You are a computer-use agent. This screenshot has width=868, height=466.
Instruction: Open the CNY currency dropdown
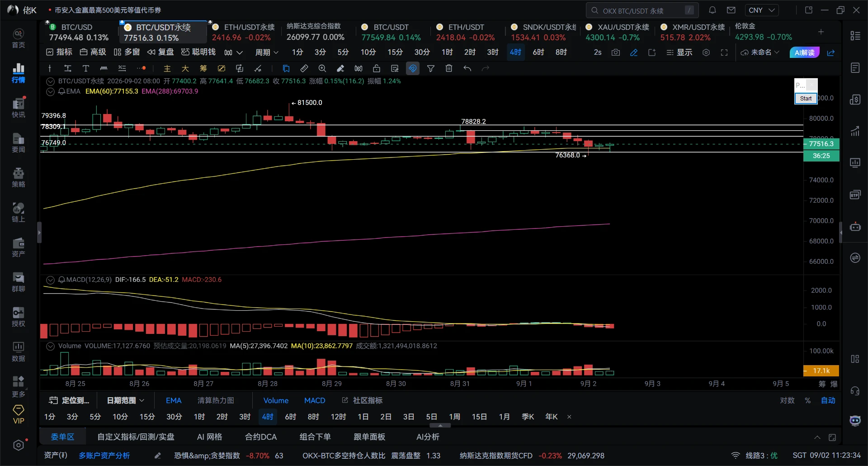(762, 10)
